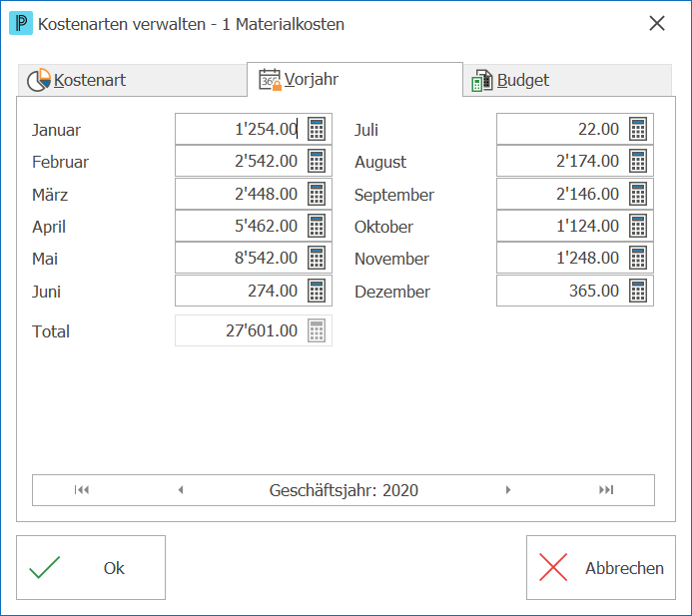Open calculator for the Oktober field
The height and width of the screenshot is (616, 692).
(638, 226)
